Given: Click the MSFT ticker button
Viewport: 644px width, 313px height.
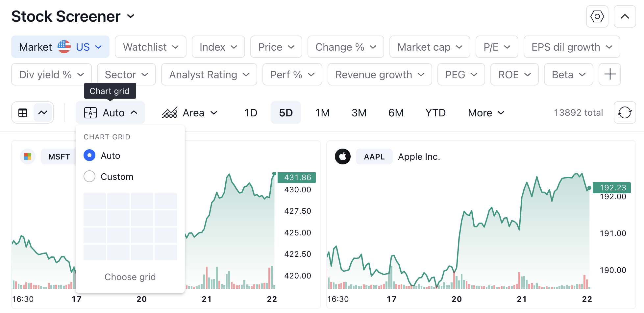Looking at the screenshot, I should (59, 156).
